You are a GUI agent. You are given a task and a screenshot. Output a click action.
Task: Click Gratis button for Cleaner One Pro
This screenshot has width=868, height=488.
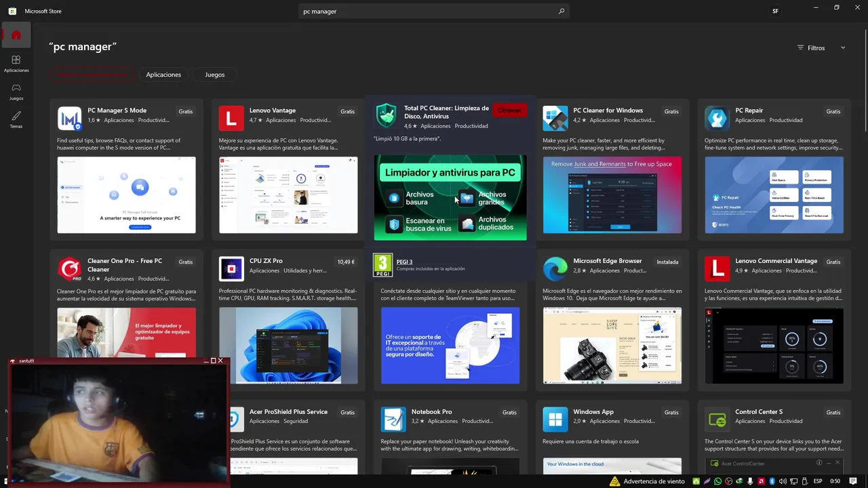pos(186,262)
